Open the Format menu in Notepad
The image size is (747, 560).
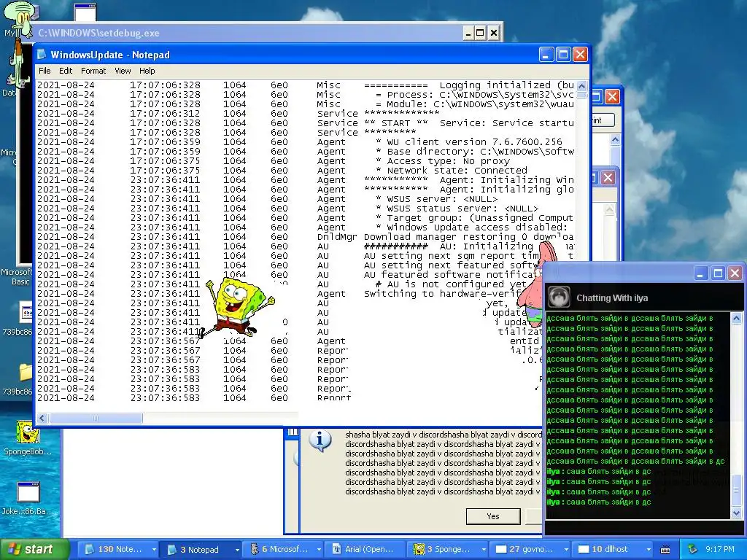(x=93, y=71)
